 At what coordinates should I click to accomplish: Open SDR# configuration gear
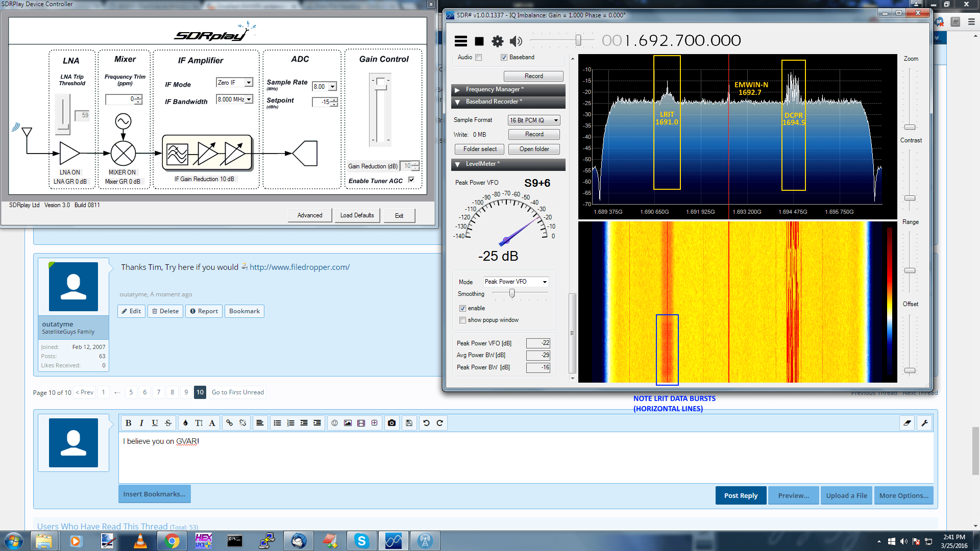(497, 41)
